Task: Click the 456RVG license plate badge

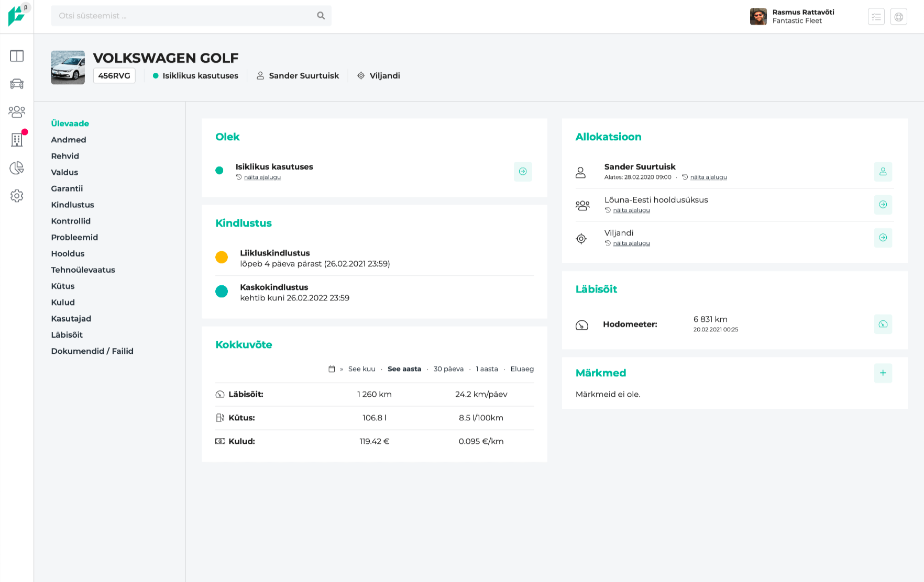Action: 114,76
